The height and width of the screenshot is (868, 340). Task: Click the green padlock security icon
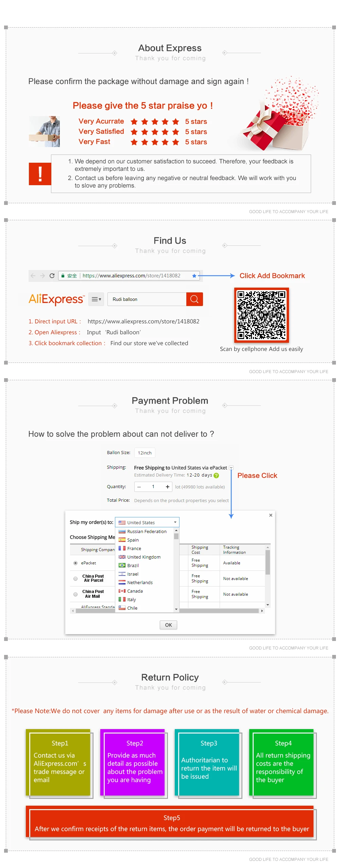pyautogui.click(x=63, y=276)
